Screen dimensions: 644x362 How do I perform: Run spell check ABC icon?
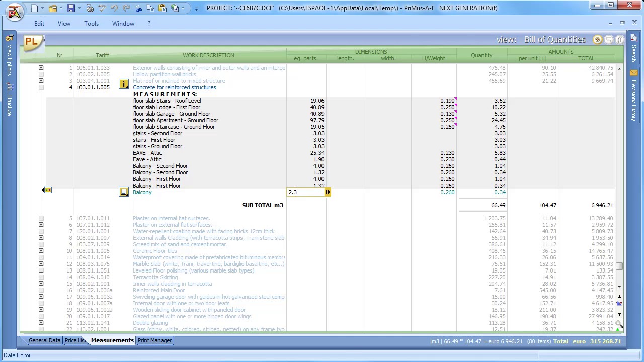pos(102,8)
